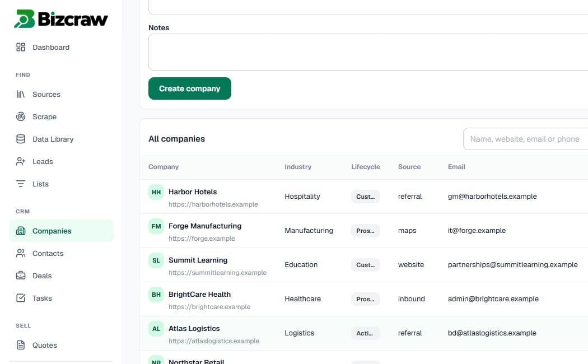Click the Tasks checkbox icon
The width and height of the screenshot is (588, 364).
21,298
